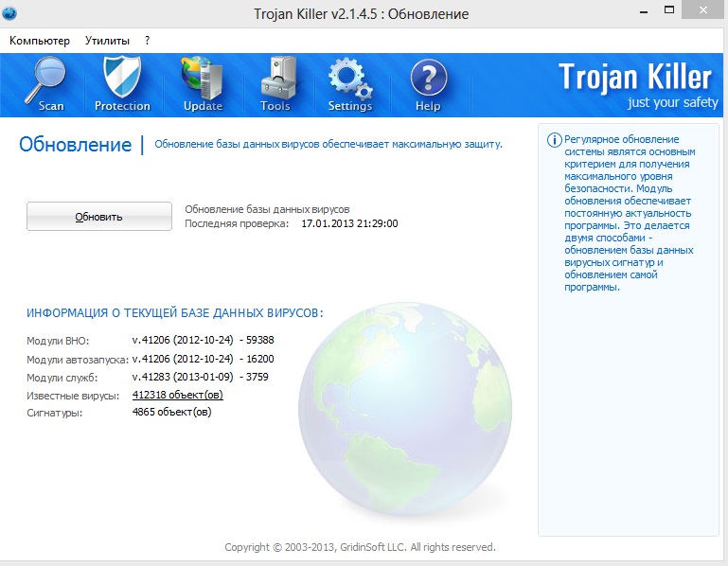Open the 412318 объект(ов) link

[177, 395]
